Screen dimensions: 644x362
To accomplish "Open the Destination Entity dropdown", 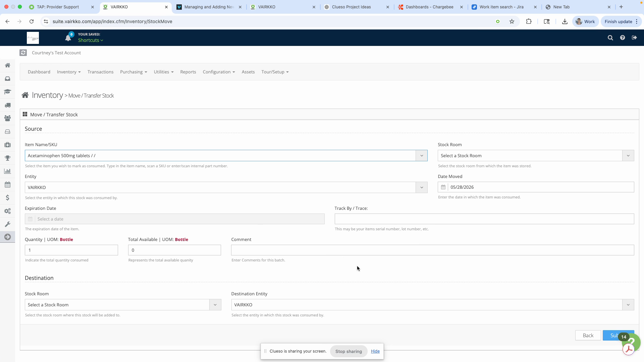I will tap(432, 305).
